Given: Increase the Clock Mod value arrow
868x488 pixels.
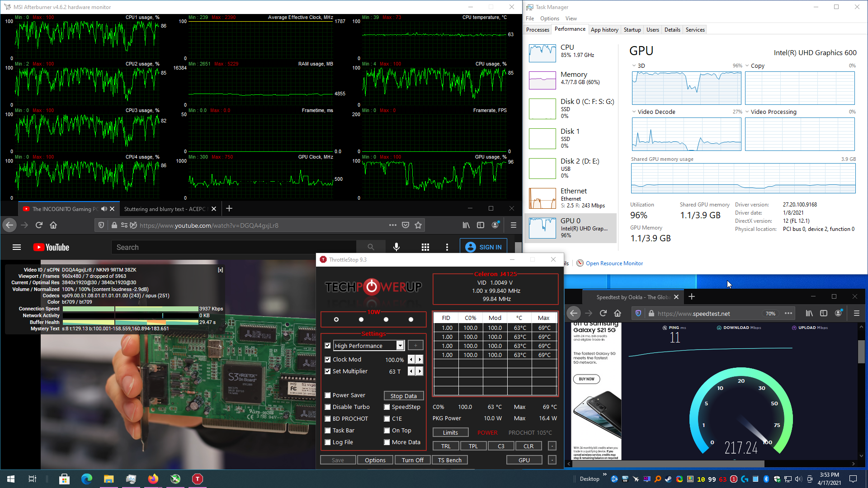Looking at the screenshot, I should (x=420, y=360).
